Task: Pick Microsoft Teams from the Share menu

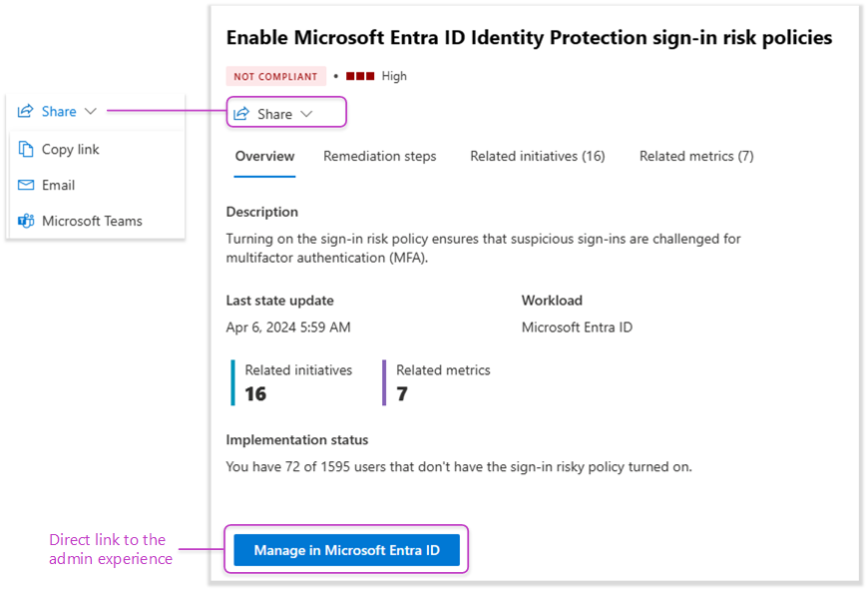Action: tap(92, 222)
